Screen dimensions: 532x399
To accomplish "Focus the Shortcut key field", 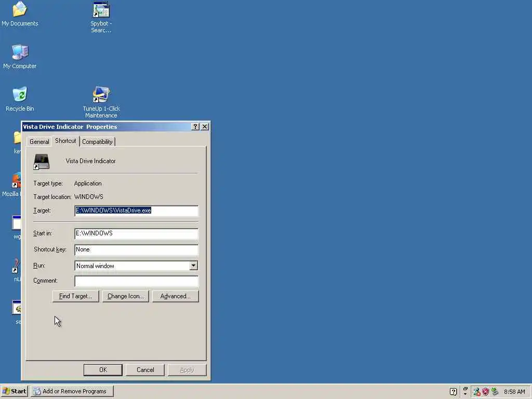I will pyautogui.click(x=137, y=250).
